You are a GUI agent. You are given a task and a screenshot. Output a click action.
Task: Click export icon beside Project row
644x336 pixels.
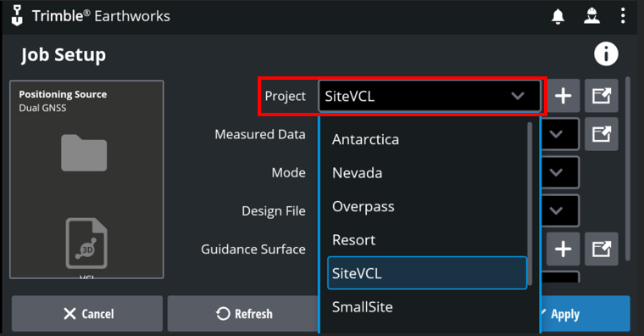tap(602, 96)
